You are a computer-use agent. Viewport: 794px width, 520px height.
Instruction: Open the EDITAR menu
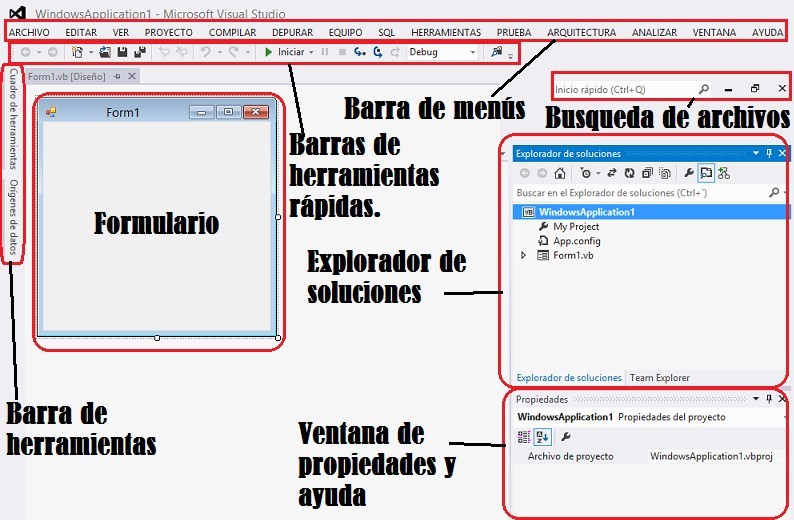coord(81,32)
